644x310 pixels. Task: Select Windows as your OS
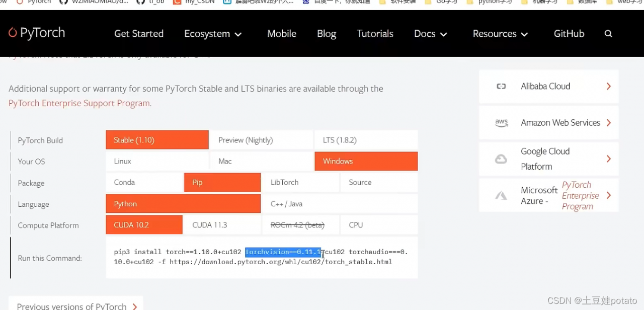click(x=366, y=161)
